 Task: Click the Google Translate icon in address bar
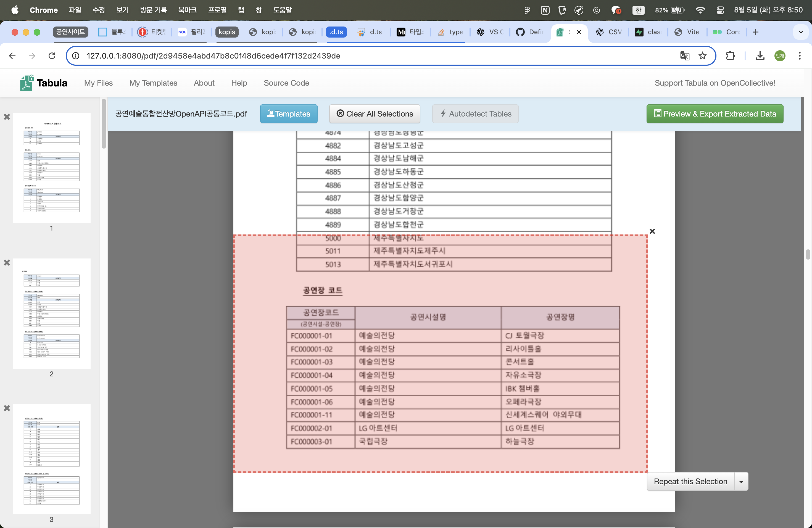684,56
